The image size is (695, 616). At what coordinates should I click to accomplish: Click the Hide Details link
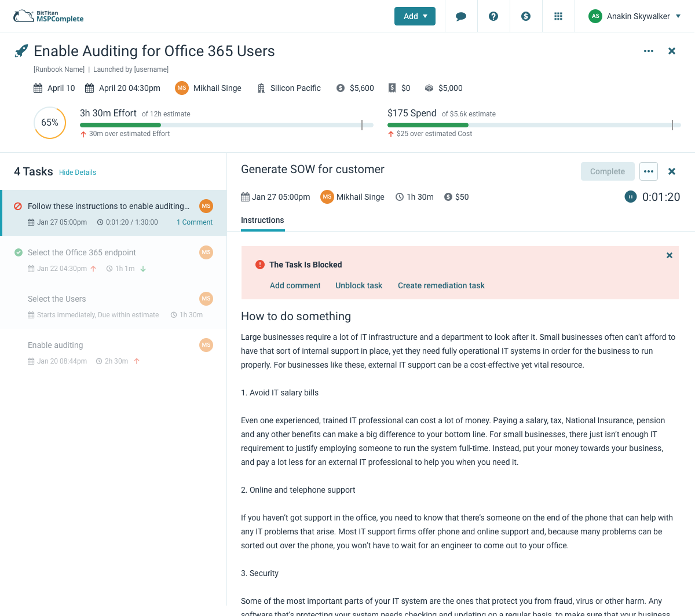(78, 173)
